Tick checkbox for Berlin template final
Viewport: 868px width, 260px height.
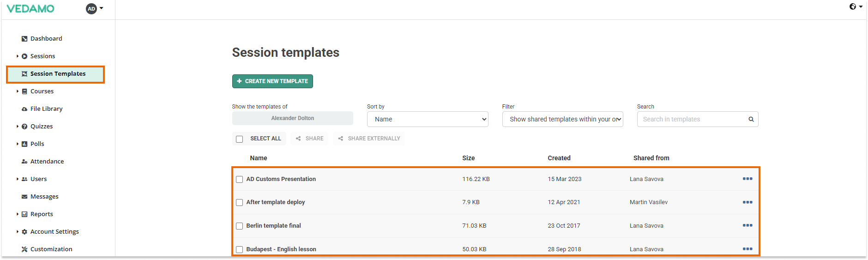coord(239,226)
